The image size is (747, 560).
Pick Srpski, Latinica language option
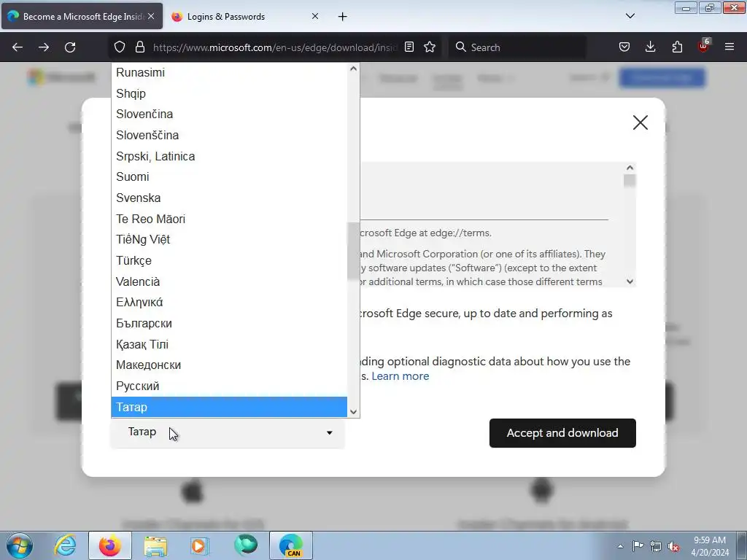(229, 156)
